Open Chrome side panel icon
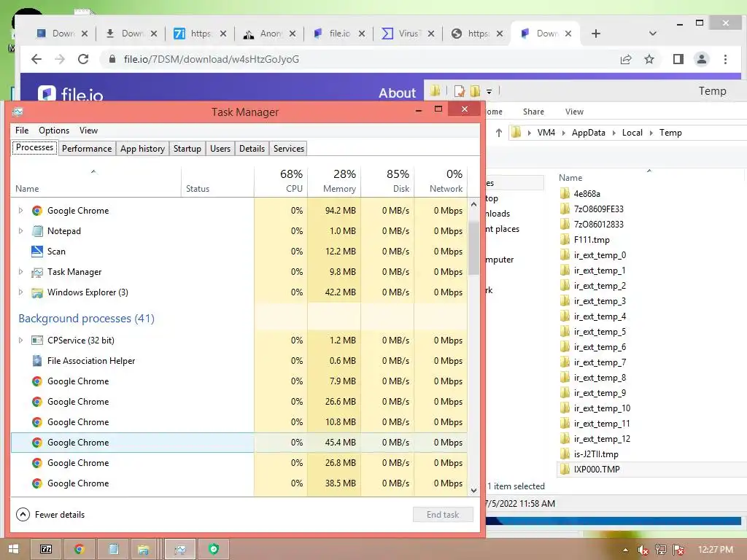This screenshot has width=747, height=560. click(x=678, y=59)
